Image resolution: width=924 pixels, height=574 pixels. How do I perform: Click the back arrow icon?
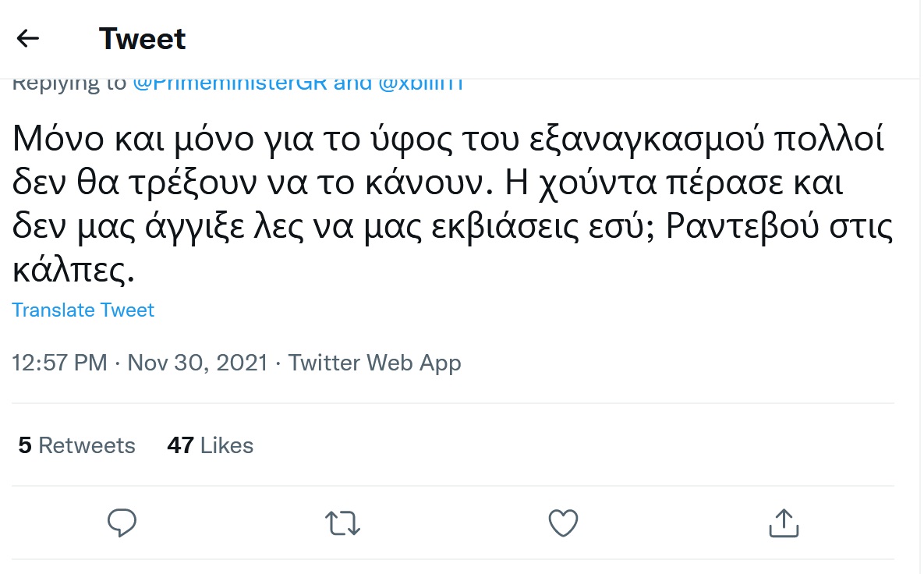(28, 38)
